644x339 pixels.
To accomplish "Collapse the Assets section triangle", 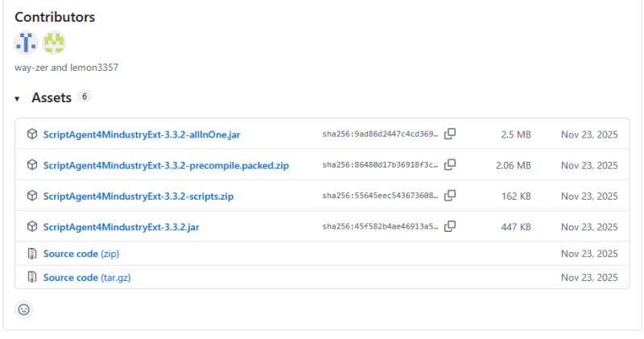I will point(17,98).
